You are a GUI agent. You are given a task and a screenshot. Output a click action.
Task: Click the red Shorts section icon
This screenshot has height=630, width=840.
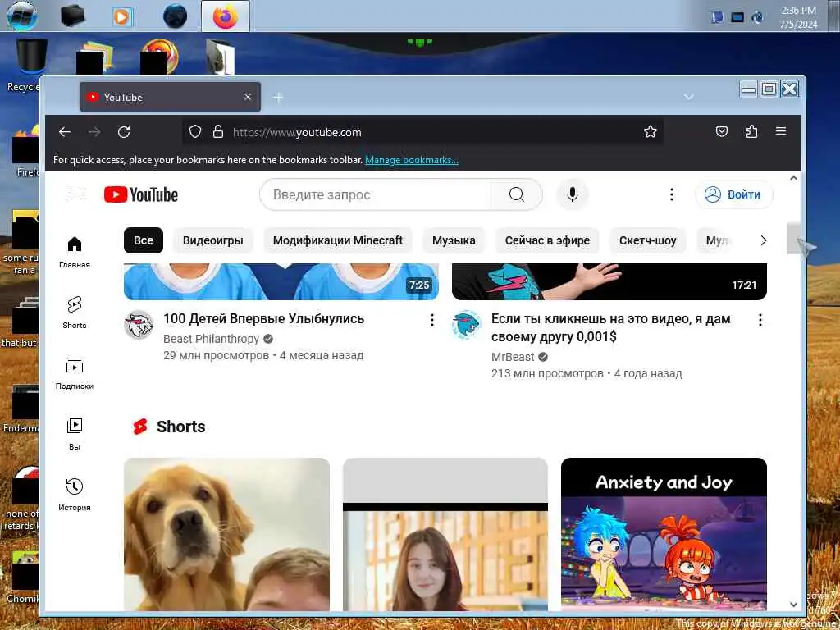(x=139, y=427)
